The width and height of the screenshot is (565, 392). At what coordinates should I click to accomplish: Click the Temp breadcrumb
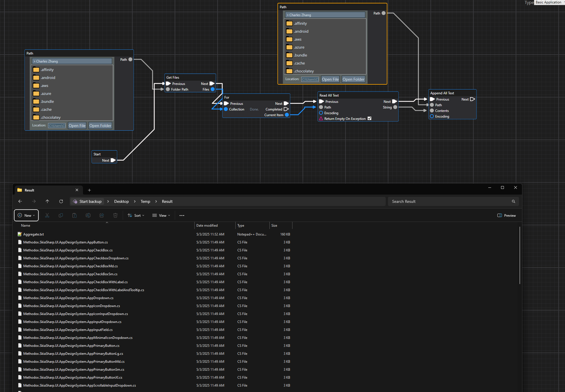(145, 201)
